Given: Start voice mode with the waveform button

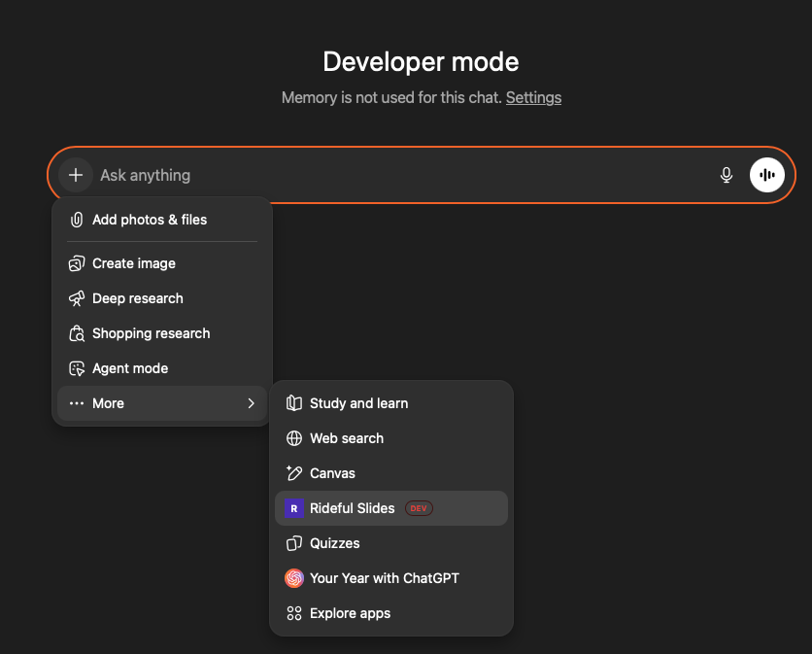Looking at the screenshot, I should click(x=766, y=175).
